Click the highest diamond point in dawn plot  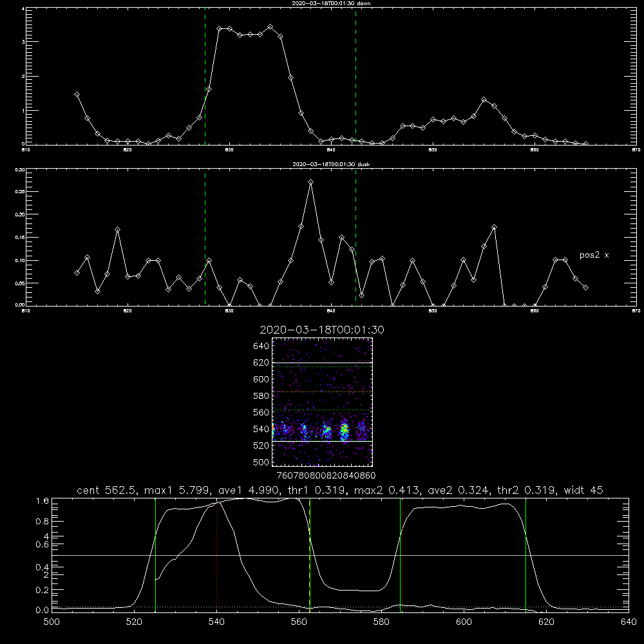[270, 26]
